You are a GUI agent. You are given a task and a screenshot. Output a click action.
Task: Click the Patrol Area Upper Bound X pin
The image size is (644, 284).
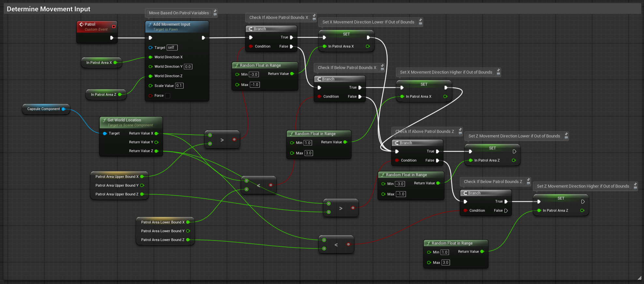tap(142, 177)
